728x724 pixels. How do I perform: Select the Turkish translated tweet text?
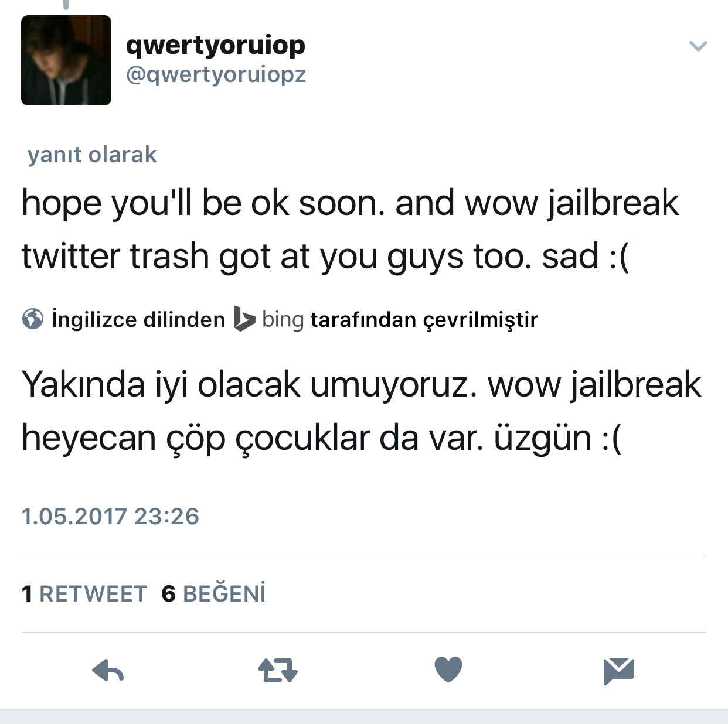pyautogui.click(x=361, y=411)
